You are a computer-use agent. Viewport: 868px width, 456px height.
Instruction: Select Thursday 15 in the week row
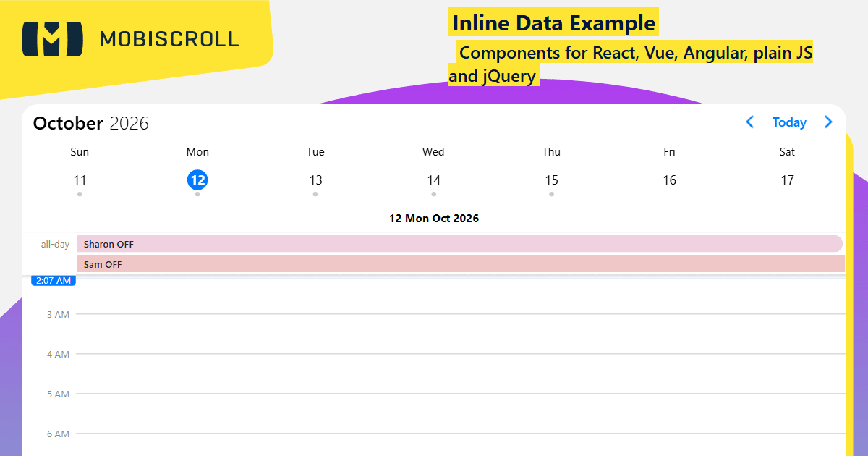click(x=551, y=180)
